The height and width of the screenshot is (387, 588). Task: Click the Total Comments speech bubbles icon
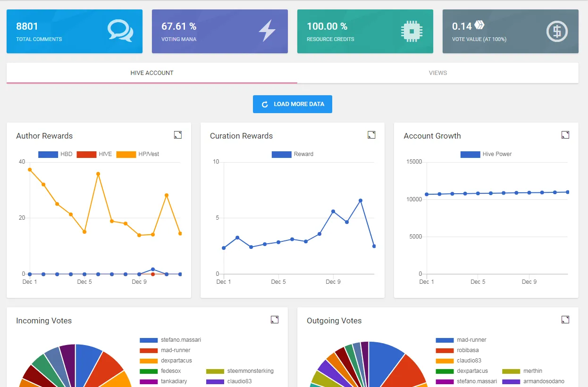pos(120,31)
